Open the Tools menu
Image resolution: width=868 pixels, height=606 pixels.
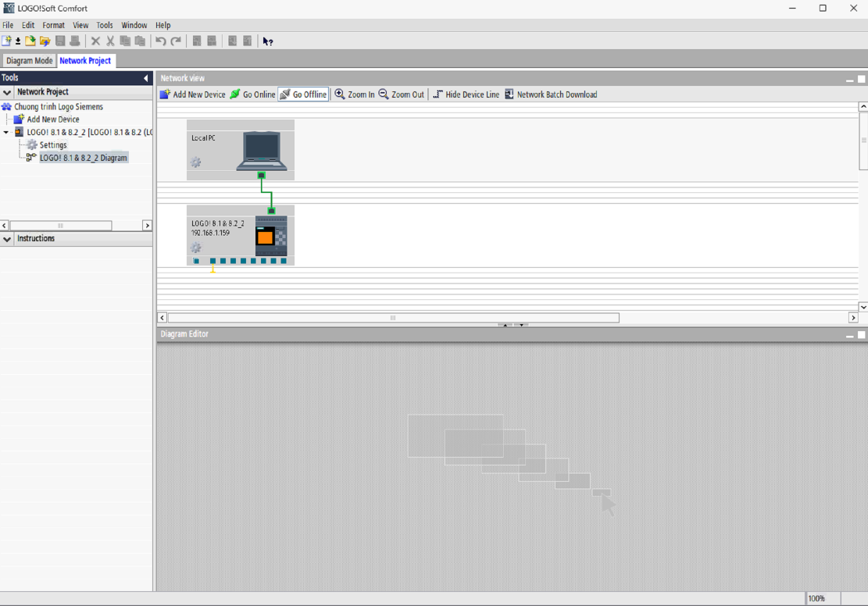pos(104,25)
